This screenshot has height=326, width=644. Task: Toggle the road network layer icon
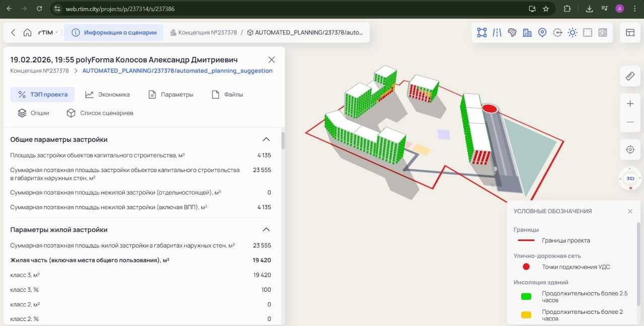click(x=497, y=33)
